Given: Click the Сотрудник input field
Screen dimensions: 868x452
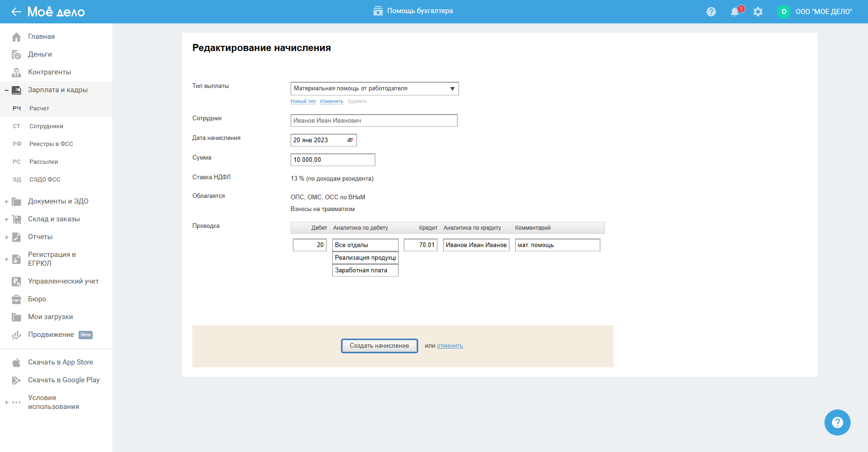Looking at the screenshot, I should pyautogui.click(x=374, y=120).
